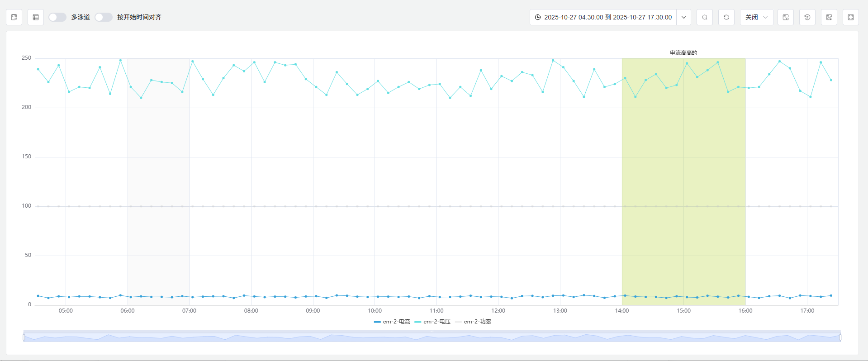Screen dimensions: 868x361
Task: Click the area zoom selection icon
Action: click(x=786, y=17)
